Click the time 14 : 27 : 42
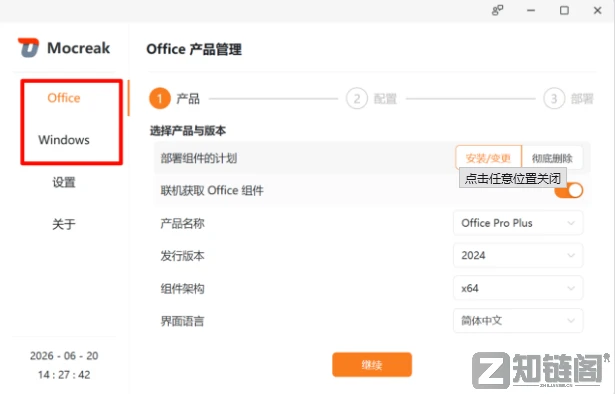 click(x=64, y=374)
